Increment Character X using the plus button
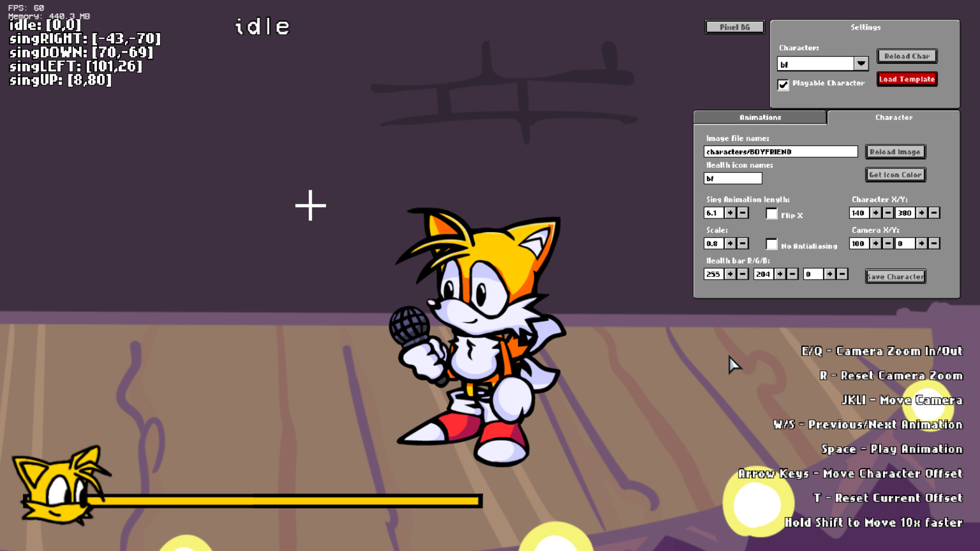Screen dimensions: 980x551 875,213
